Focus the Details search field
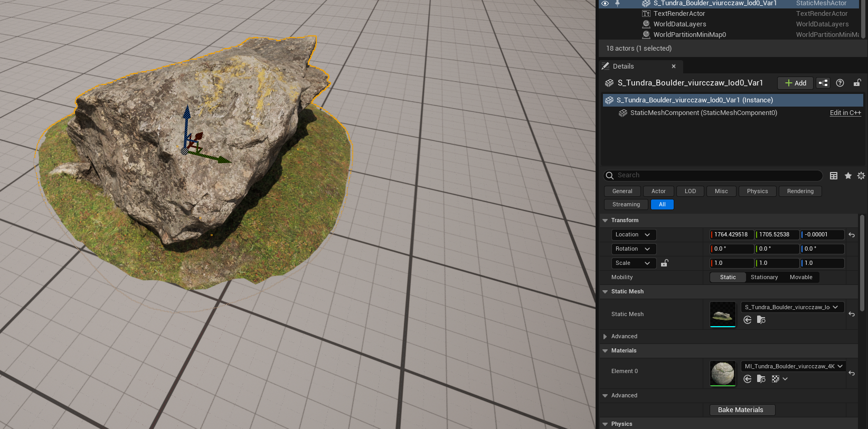 713,175
